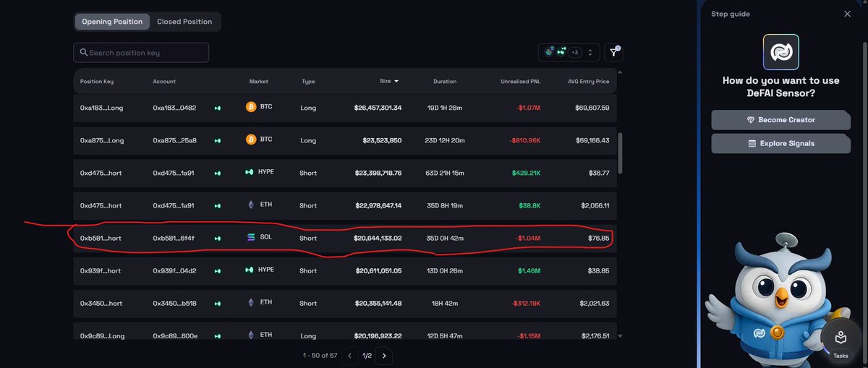Click the scrollbar down arrow at table bottom
Screen dimensions: 868x368
click(620, 336)
